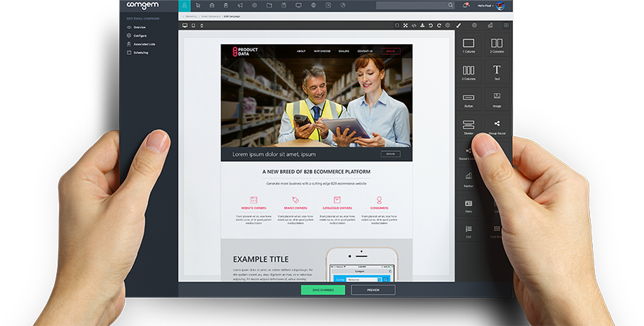Click the WEBSITE OWNERS feature column
This screenshot has height=326, width=644.
tap(254, 210)
